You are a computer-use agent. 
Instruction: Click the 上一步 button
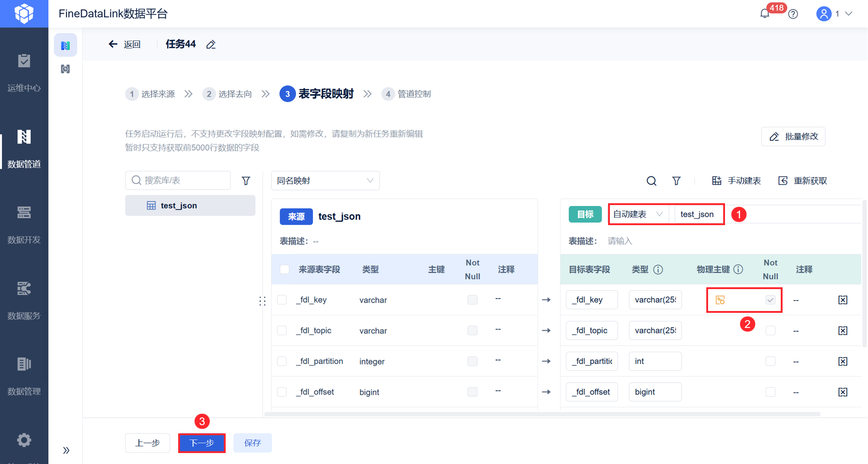(148, 443)
